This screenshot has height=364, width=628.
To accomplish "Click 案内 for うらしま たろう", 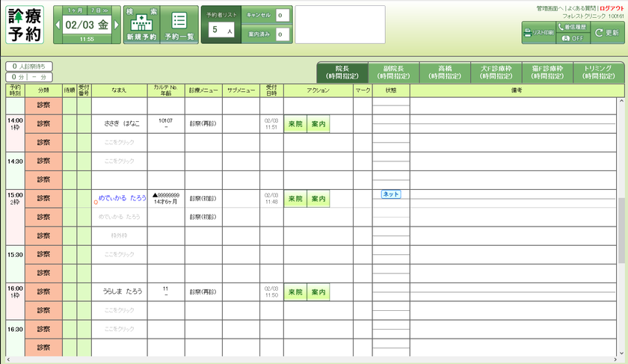I will pyautogui.click(x=318, y=292).
